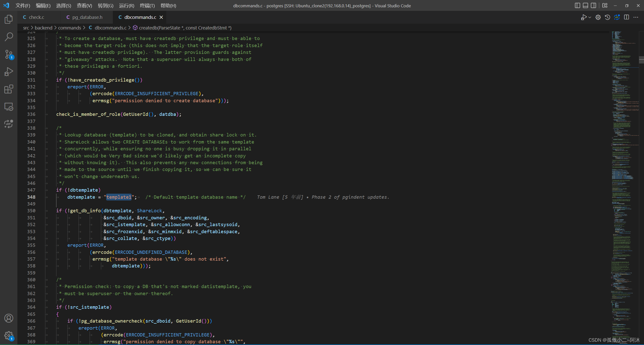Open Source Control view with badge
Viewport: 644px width, 345px height.
9,54
